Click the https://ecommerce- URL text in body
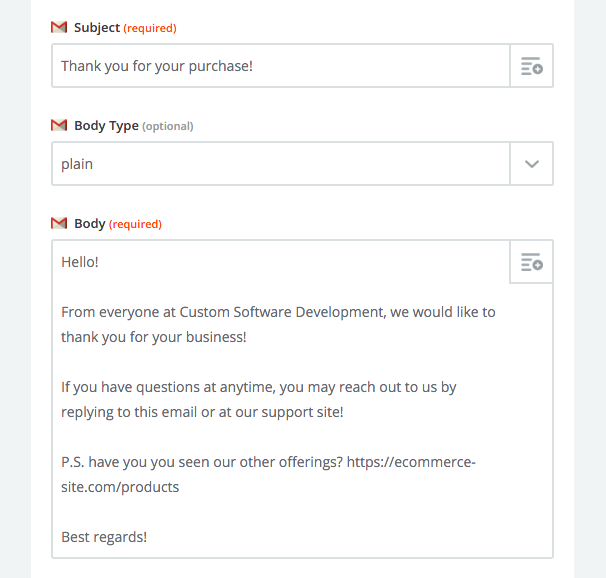The image size is (606, 578). 411,462
